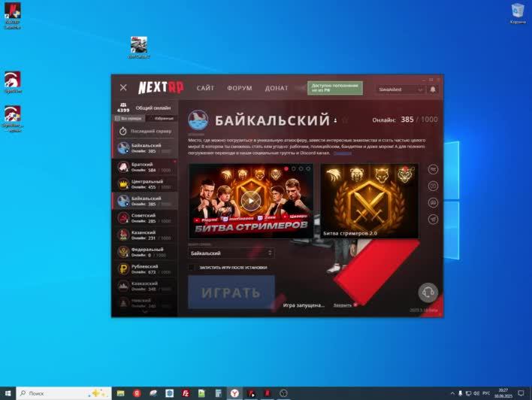Click the NextRP logo in the launcher header
The width and height of the screenshot is (532, 400).
[x=161, y=88]
